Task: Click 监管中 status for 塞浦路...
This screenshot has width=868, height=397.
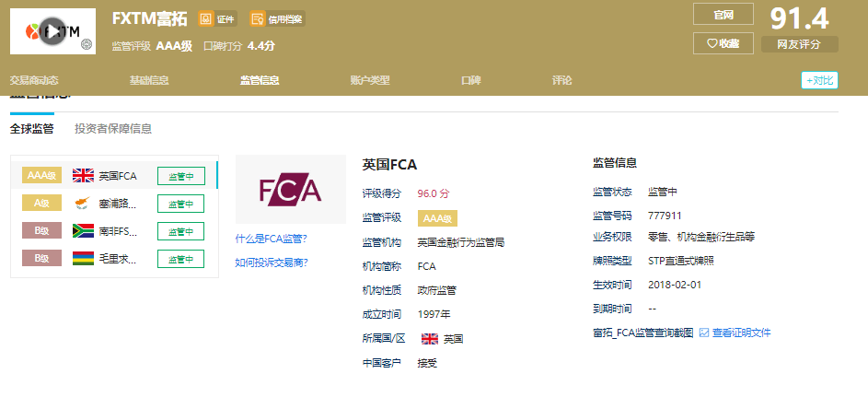Action: (x=181, y=204)
